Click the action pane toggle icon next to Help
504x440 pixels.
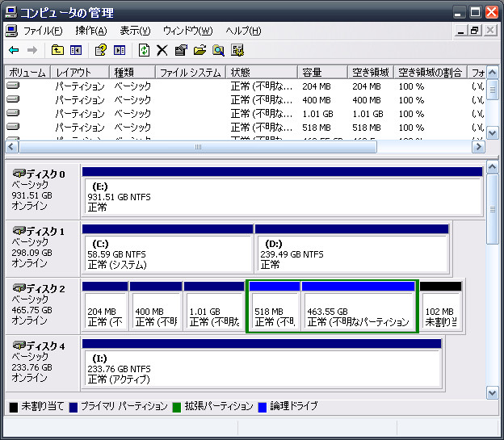[120, 50]
